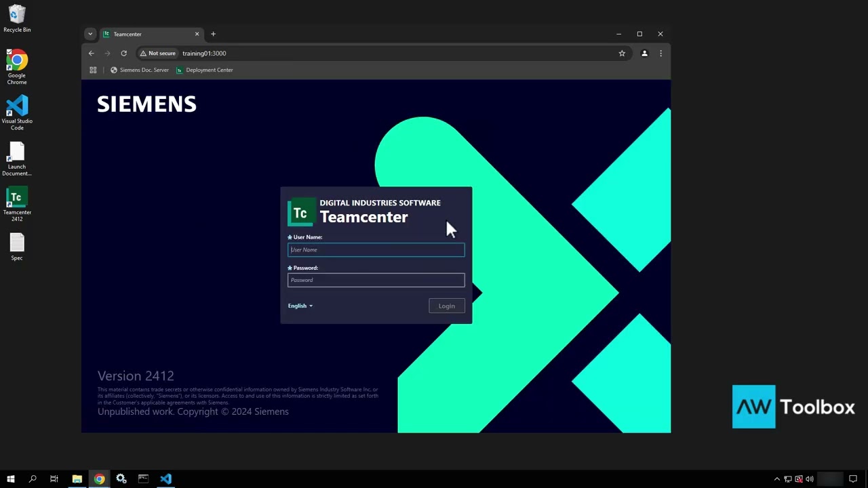Screen dimensions: 868x488
Task: Click the Login button
Action: click(x=446, y=306)
